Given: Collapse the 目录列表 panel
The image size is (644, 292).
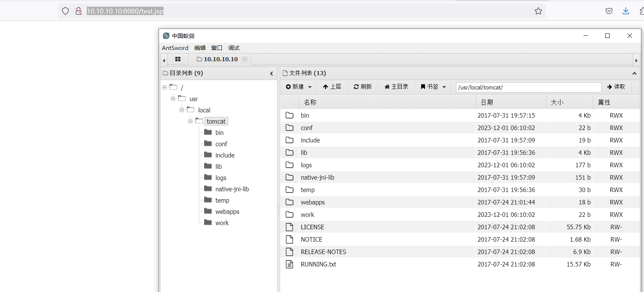Looking at the screenshot, I should [x=271, y=73].
